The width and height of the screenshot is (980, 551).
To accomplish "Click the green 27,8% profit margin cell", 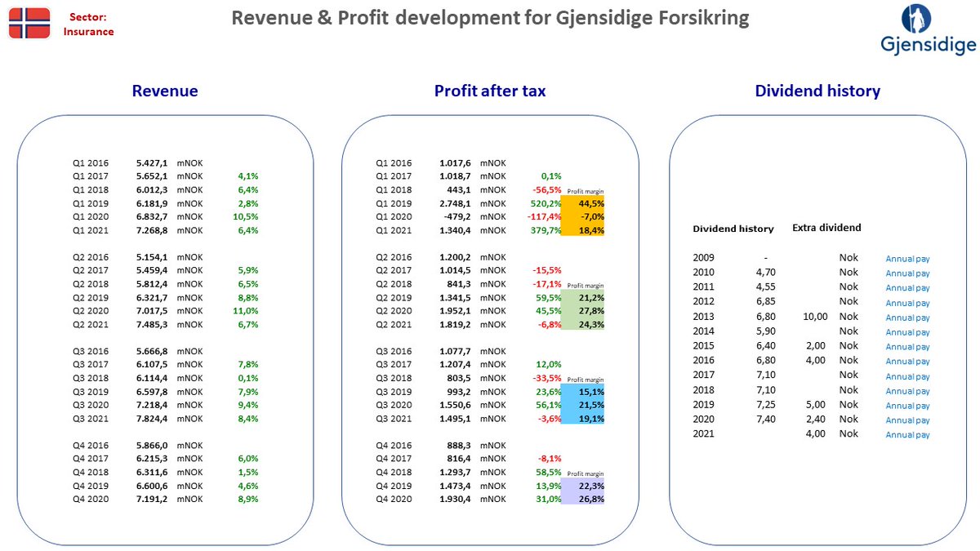I will (583, 311).
